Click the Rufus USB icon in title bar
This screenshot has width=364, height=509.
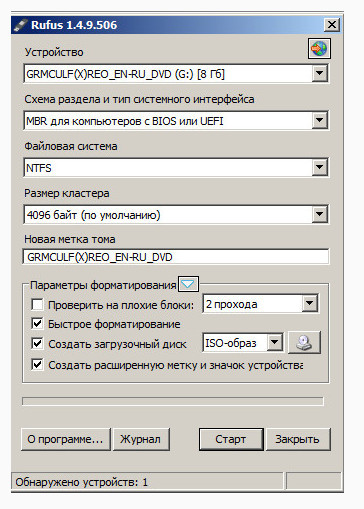(x=21, y=25)
